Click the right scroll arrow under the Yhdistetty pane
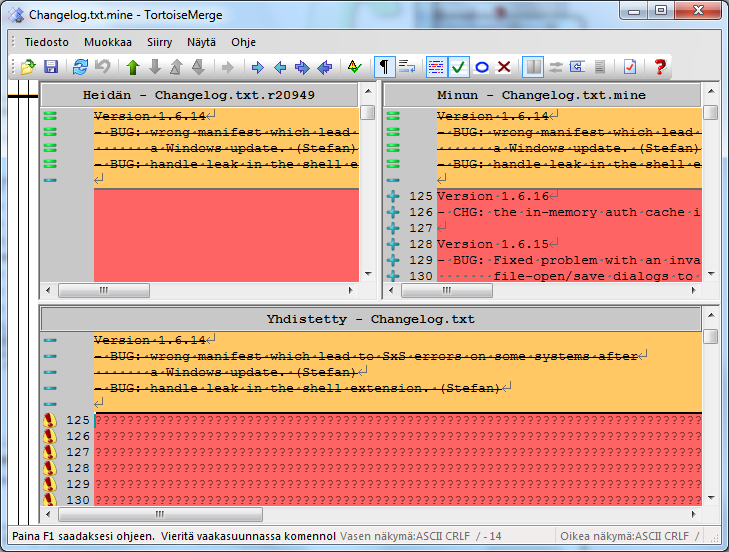The image size is (729, 552). point(694,514)
